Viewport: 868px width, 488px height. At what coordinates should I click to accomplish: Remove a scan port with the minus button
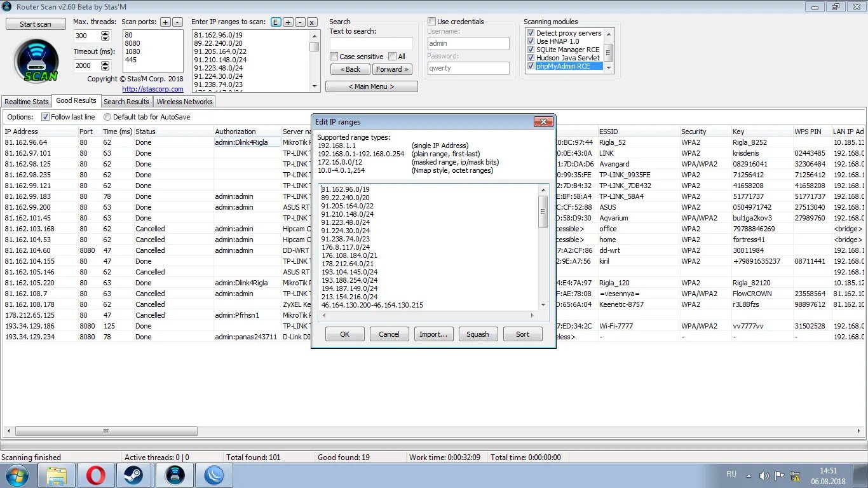(177, 22)
